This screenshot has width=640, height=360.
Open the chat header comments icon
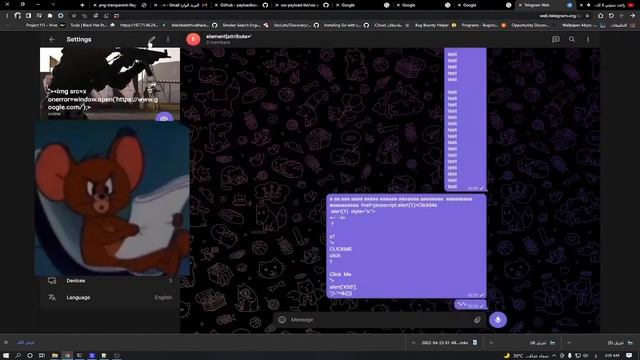[x=556, y=39]
